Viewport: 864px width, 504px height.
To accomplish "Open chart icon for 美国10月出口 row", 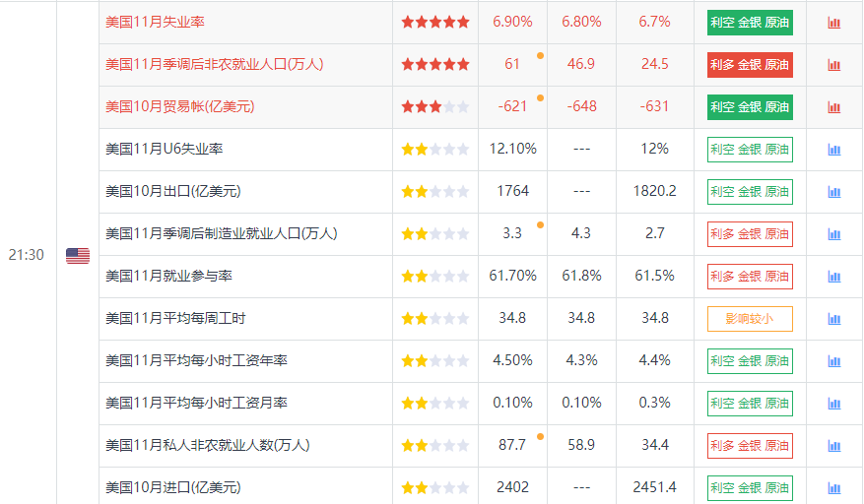I will tap(834, 192).
